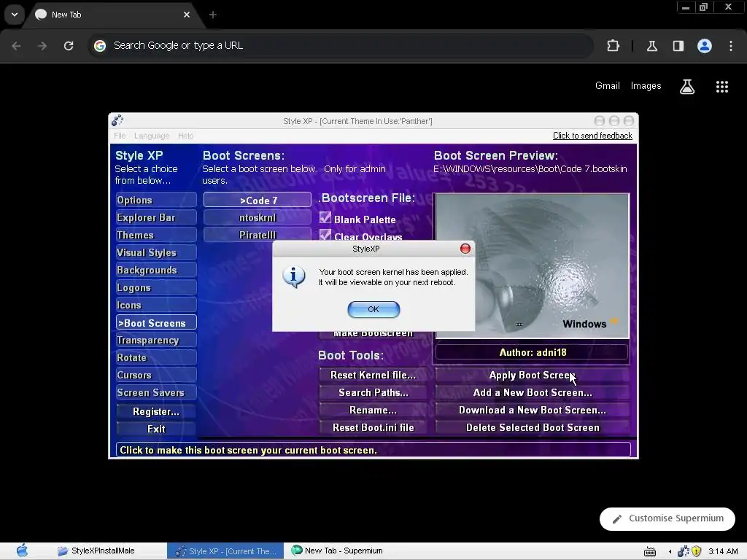Open the Transparency section
Viewport: 747px width, 560px height.
point(156,340)
